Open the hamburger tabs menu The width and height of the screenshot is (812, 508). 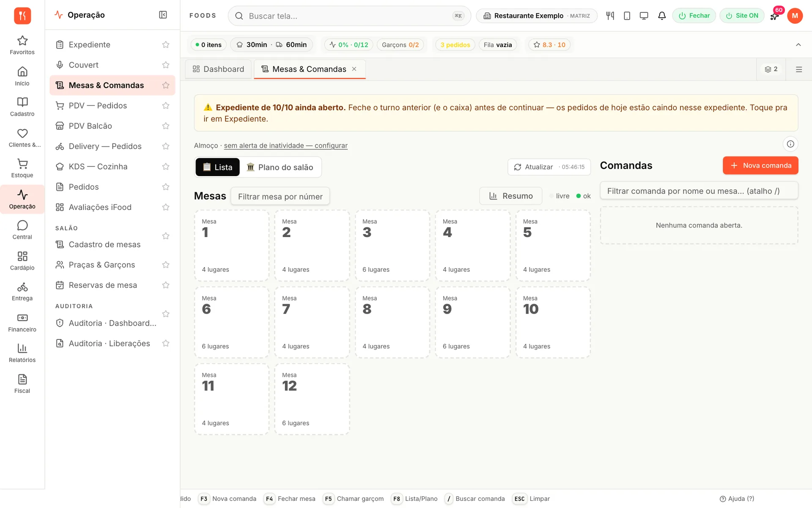799,69
